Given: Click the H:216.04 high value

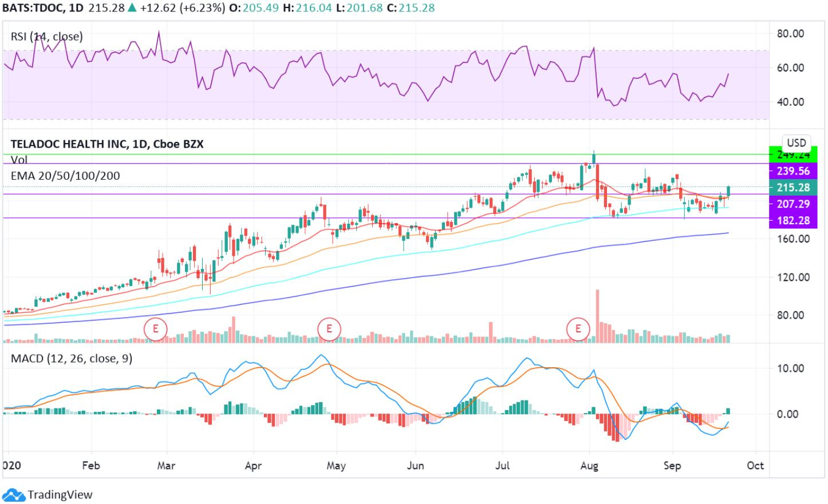Looking at the screenshot, I should pos(307,8).
